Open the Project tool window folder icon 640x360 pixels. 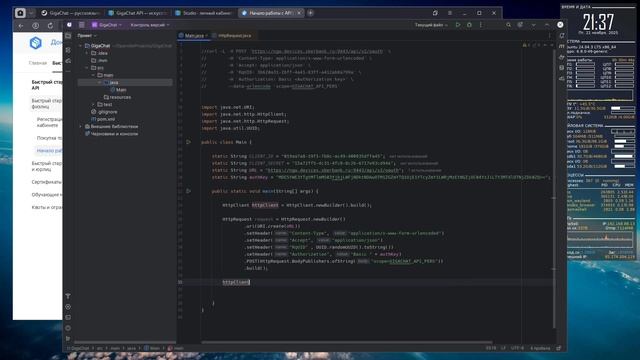[68, 36]
